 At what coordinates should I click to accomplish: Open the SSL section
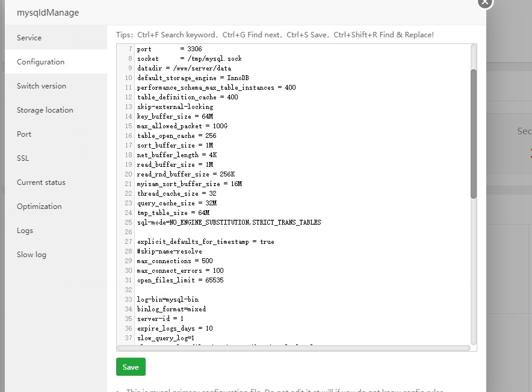[23, 158]
